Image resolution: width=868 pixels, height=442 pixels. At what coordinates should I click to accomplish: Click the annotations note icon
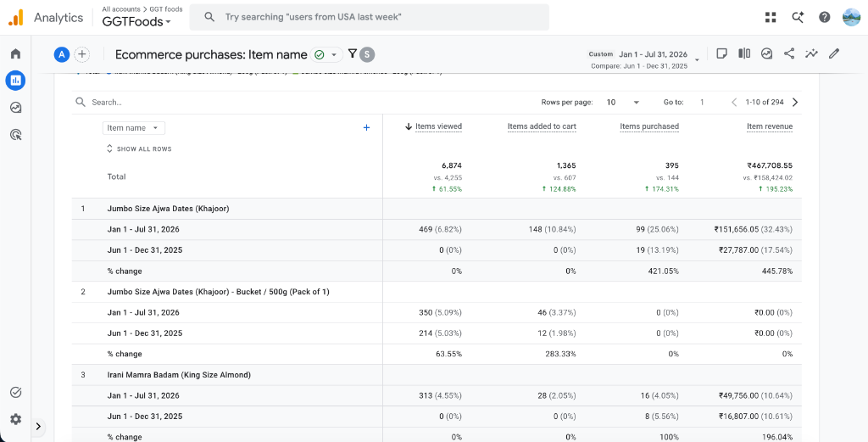pos(721,53)
